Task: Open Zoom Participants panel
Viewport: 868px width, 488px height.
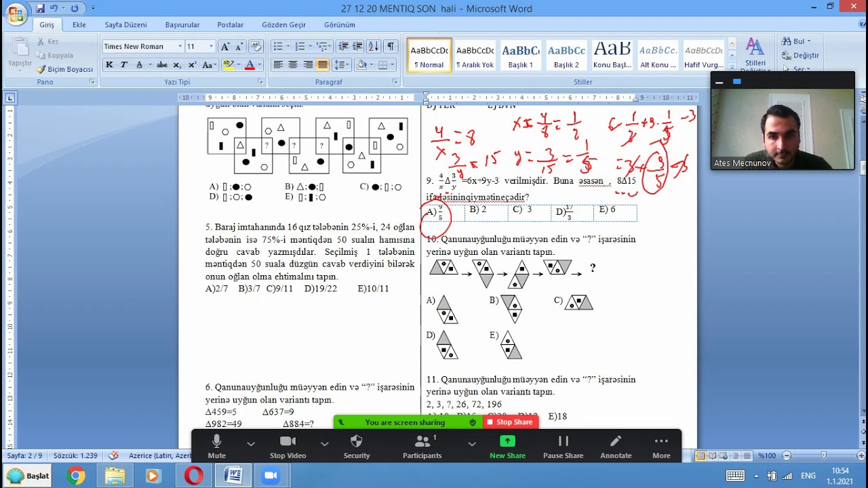Action: (422, 447)
